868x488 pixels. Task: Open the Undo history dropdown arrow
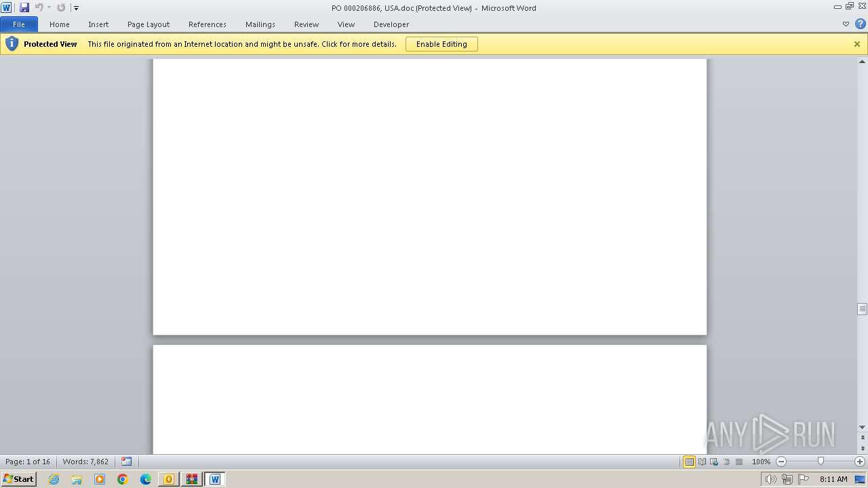pos(49,7)
